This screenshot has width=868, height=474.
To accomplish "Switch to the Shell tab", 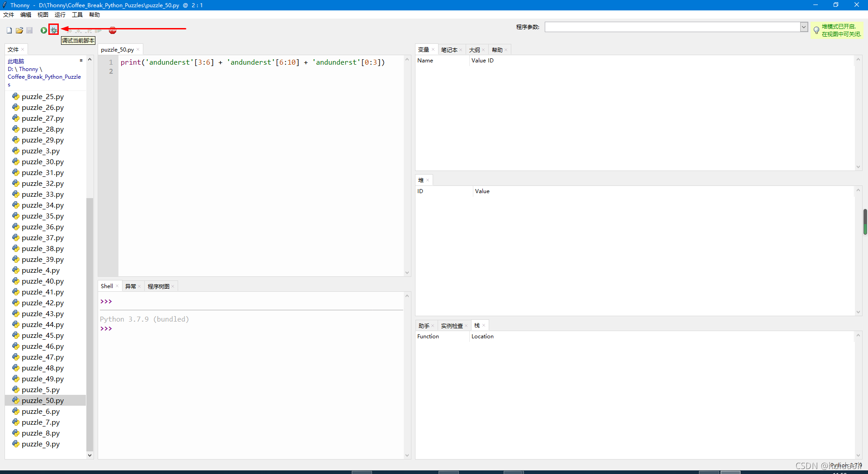I will pyautogui.click(x=107, y=286).
